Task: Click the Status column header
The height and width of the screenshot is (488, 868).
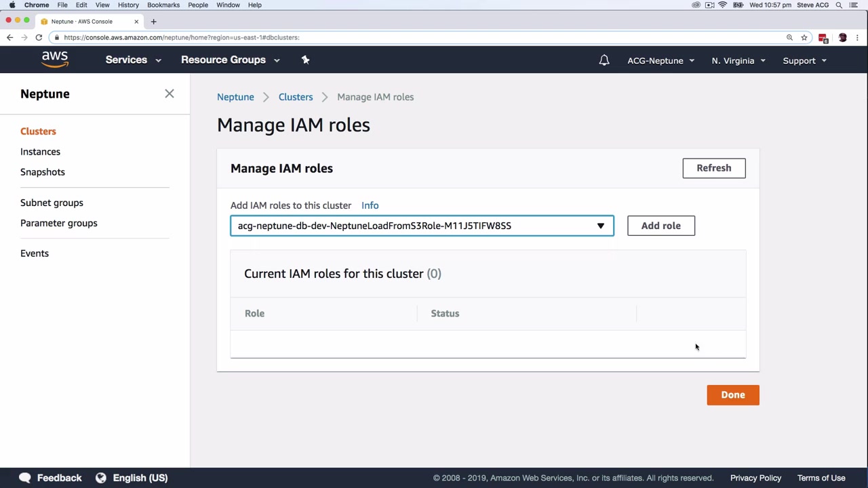Action: point(445,313)
